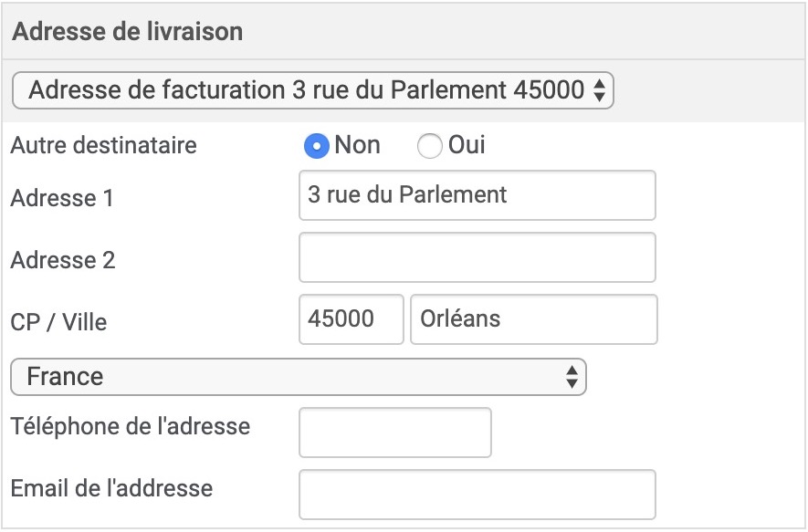Click the "Adresse 1" label text
This screenshot has height=532, width=808.
click(62, 198)
